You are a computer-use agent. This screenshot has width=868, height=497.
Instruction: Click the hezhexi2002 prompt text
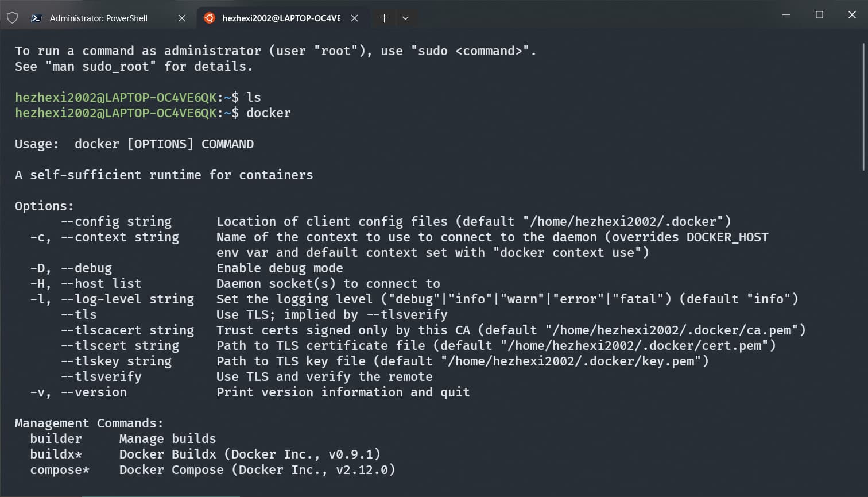coord(56,97)
